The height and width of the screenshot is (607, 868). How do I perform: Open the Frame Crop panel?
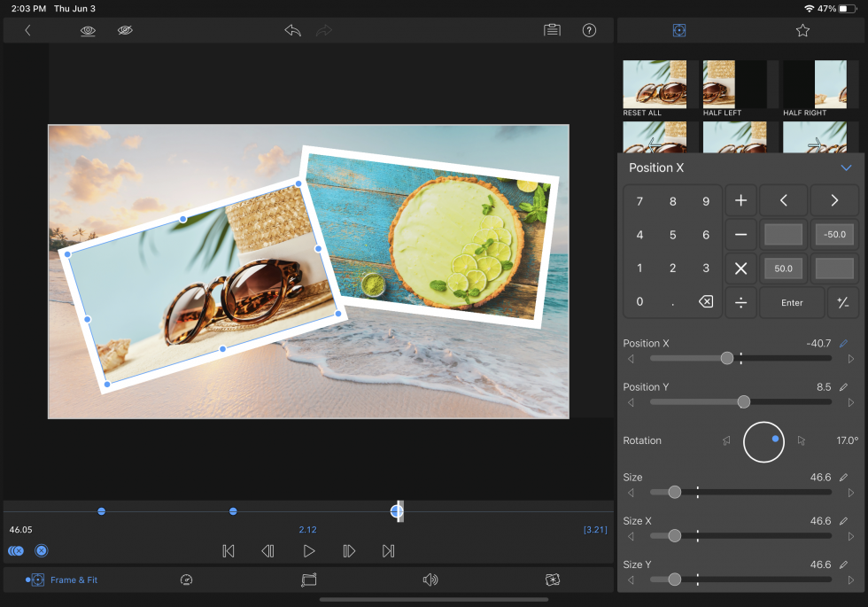(308, 580)
